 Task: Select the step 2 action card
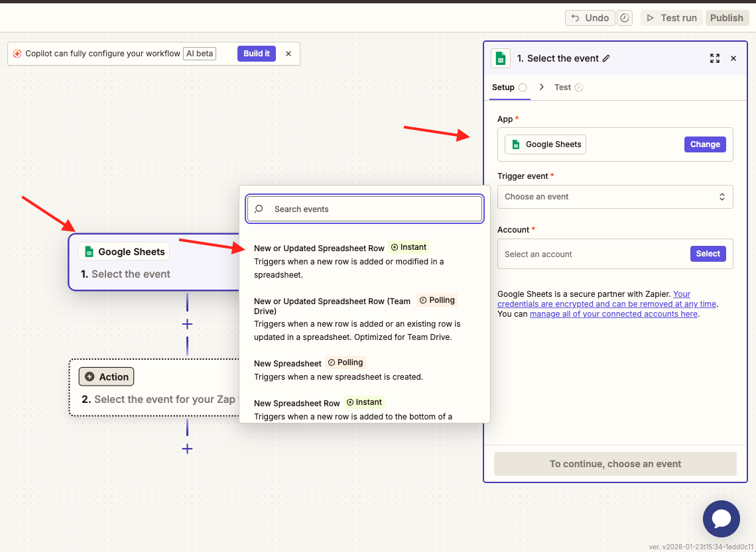click(x=155, y=387)
